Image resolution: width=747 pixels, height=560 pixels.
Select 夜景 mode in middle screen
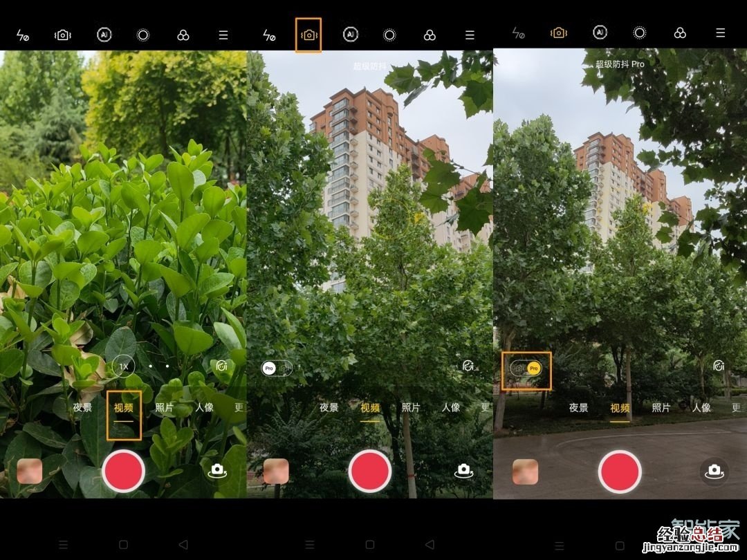329,408
